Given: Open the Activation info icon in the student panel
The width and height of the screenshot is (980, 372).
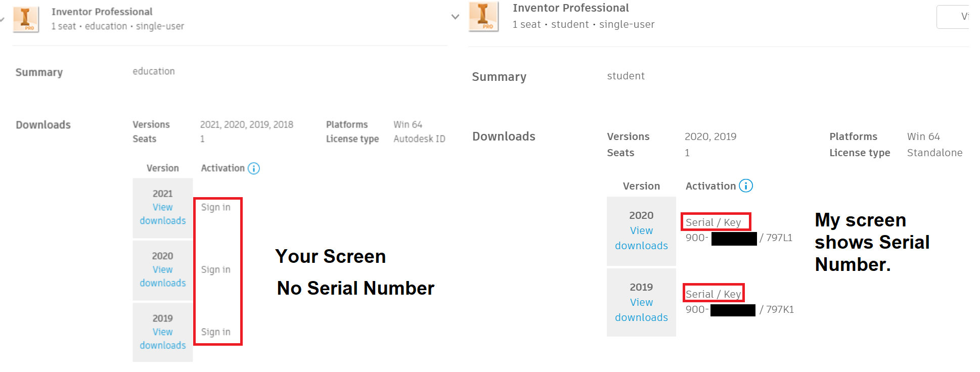Looking at the screenshot, I should [746, 186].
